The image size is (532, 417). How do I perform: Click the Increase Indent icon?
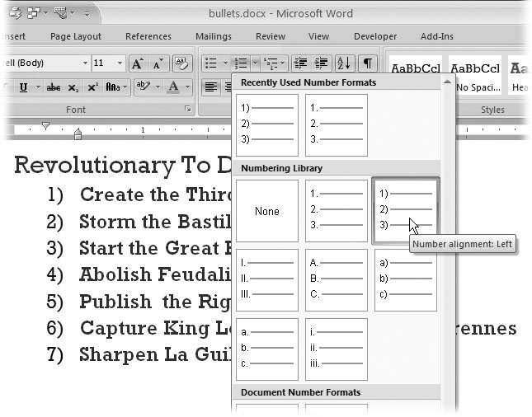[321, 63]
